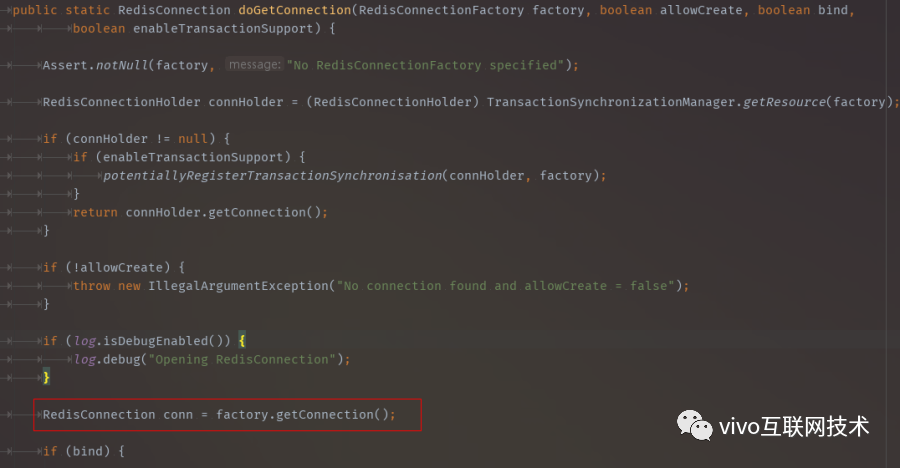Click the if (bind) line

point(84,451)
